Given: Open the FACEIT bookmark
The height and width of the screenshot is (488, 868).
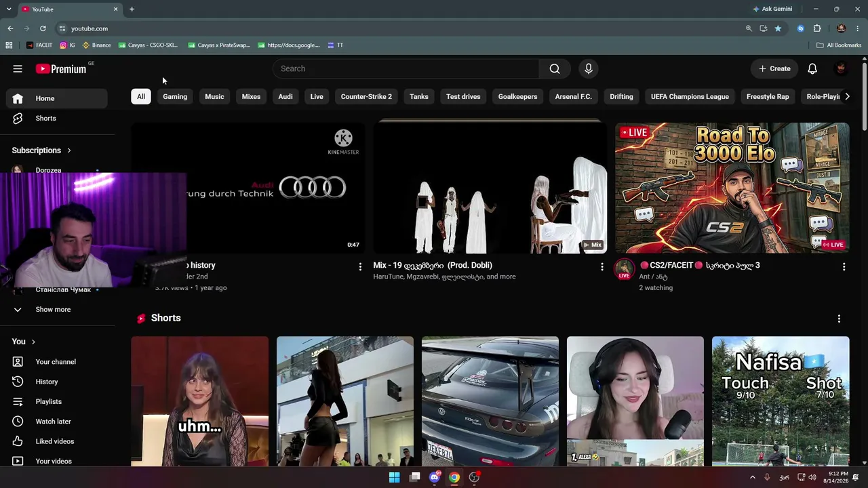Looking at the screenshot, I should pos(39,45).
